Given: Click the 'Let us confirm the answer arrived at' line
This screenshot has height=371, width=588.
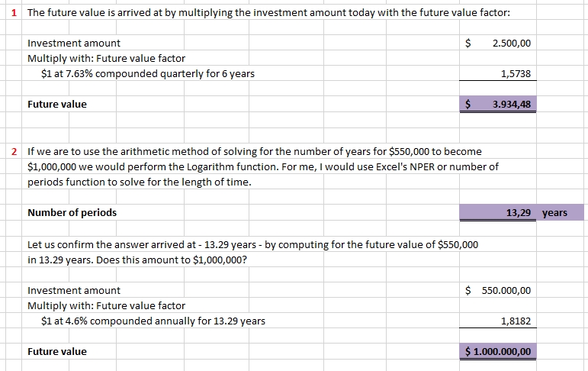Looking at the screenshot, I should coord(252,245).
